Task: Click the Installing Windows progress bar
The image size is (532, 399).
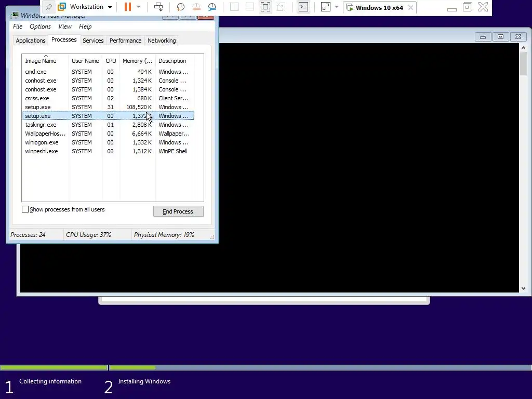Action: tap(320, 367)
